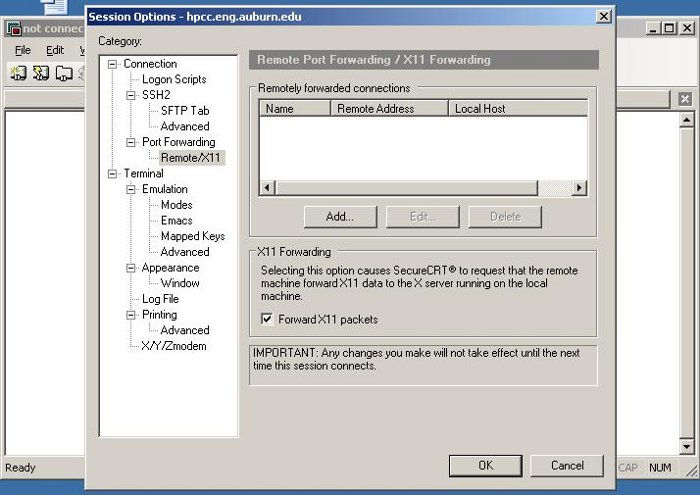
Task: Select Advanced under Printing
Action: (185, 330)
